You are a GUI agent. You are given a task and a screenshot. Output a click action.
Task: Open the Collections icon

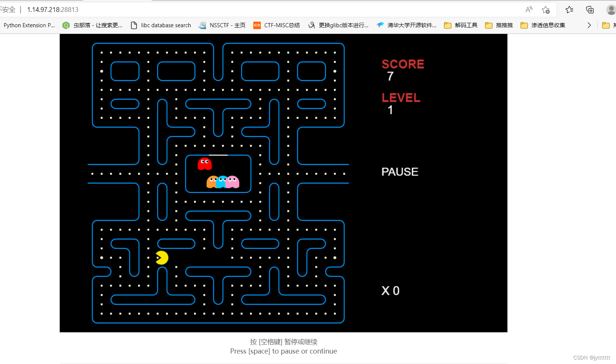tap(590, 10)
